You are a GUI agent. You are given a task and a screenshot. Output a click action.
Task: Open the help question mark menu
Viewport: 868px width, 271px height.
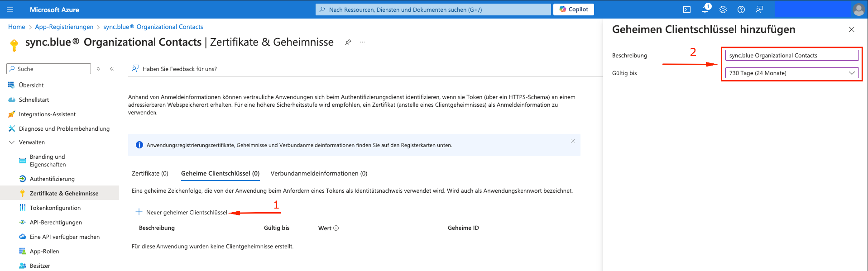[741, 10]
